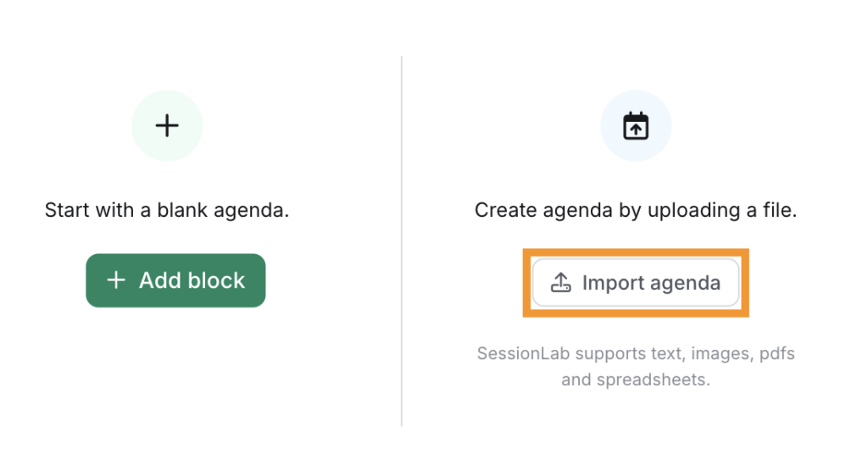Click the "and spreadsheets." text line
Image resolution: width=868 pixels, height=459 pixels.
coord(636,379)
